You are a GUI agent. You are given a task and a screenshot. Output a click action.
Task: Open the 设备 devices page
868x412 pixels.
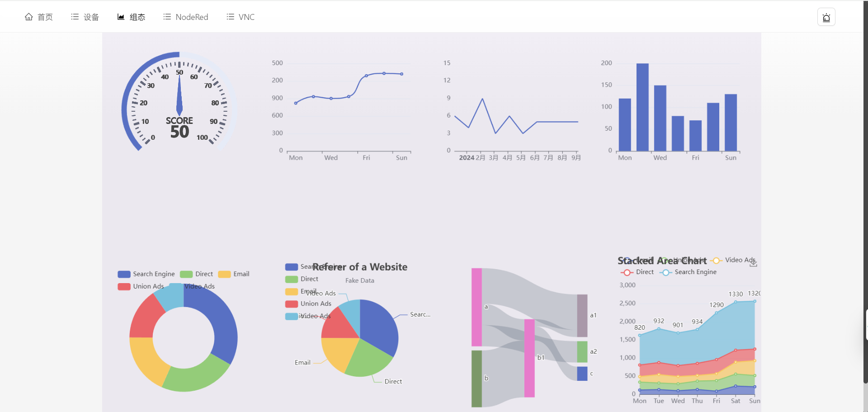click(x=91, y=17)
